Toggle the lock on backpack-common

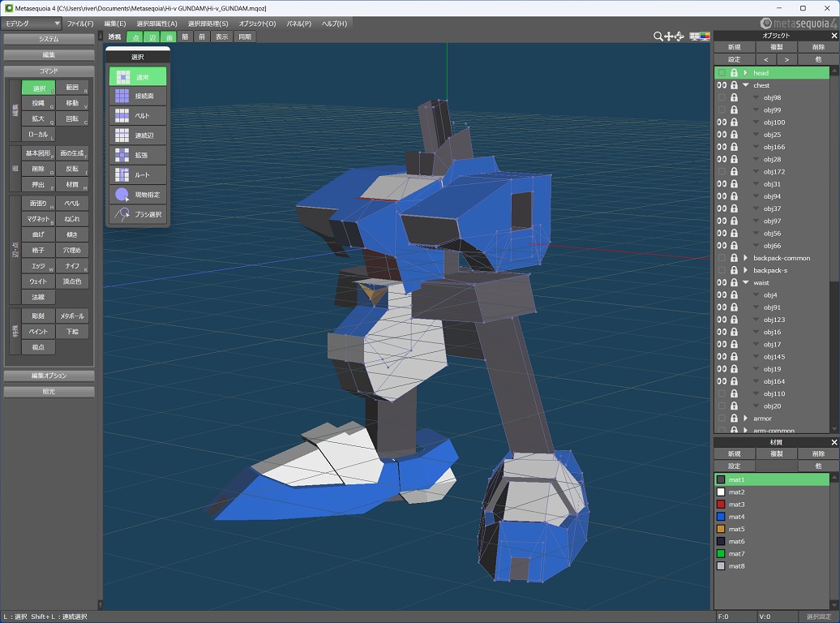coord(734,258)
